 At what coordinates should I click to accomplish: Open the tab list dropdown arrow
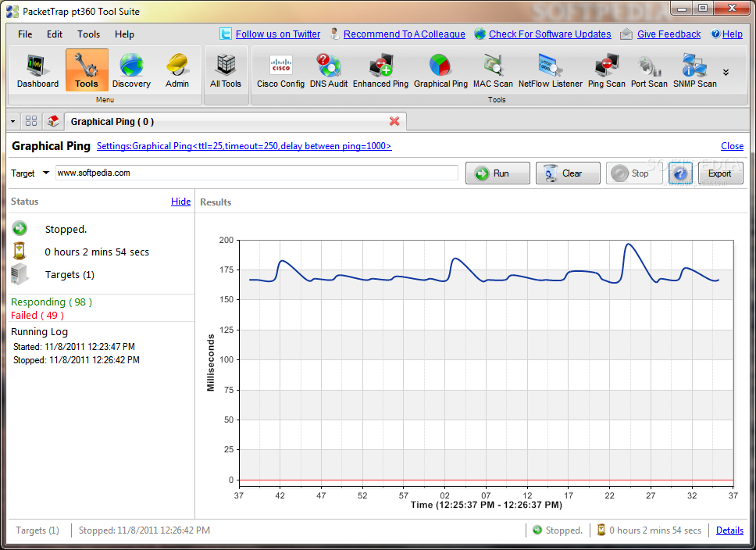coord(13,121)
